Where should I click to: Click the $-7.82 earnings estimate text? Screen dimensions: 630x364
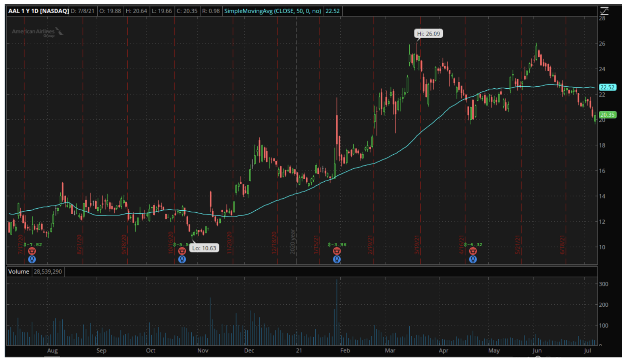tap(33, 245)
